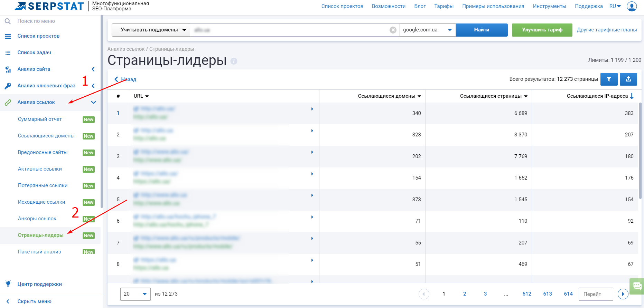Image resolution: width=644 pixels, height=308 pixels.
Task: Open Вредоносные сайты sidebar item
Action: tap(43, 152)
